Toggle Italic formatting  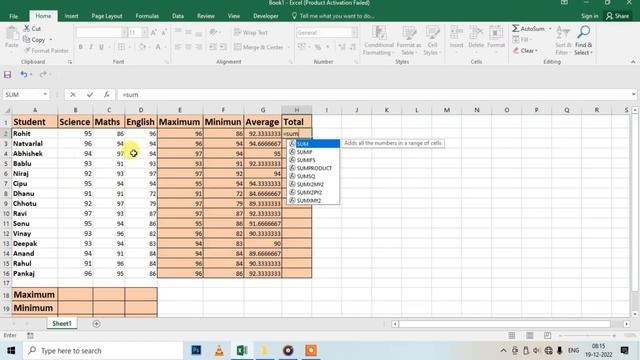(91, 47)
